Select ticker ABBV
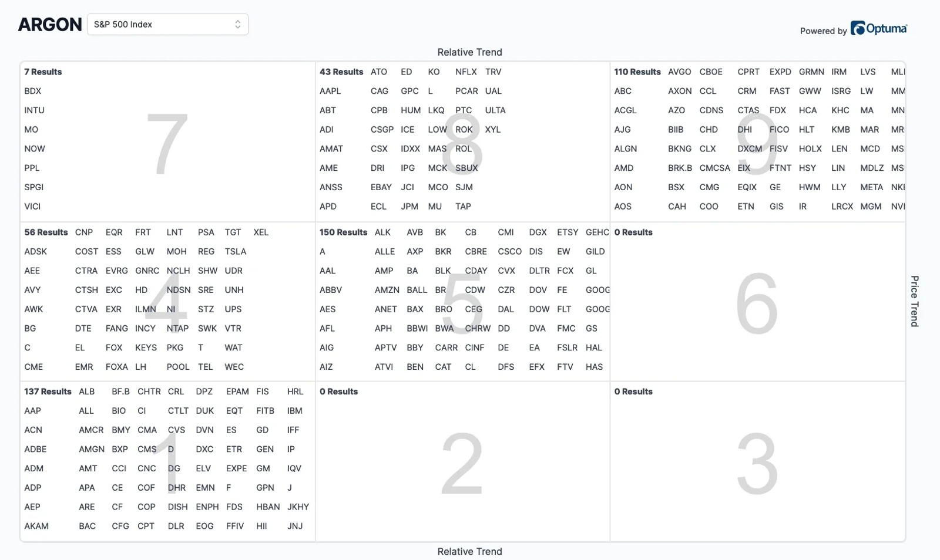The height and width of the screenshot is (560, 940). 331,290
